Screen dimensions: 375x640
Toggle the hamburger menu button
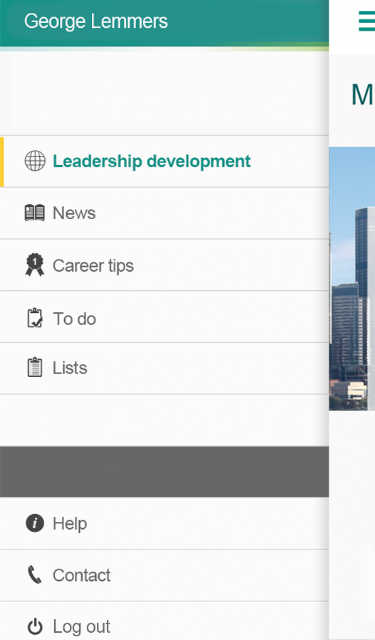pos(367,21)
